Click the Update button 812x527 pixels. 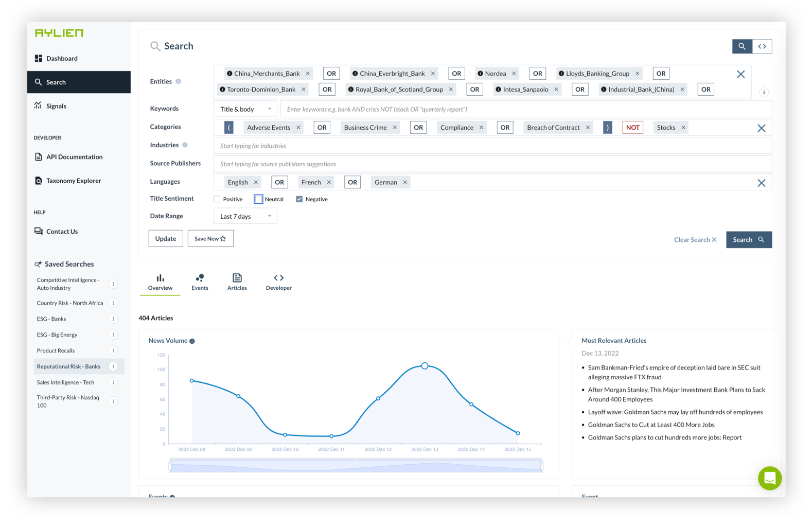pos(166,239)
